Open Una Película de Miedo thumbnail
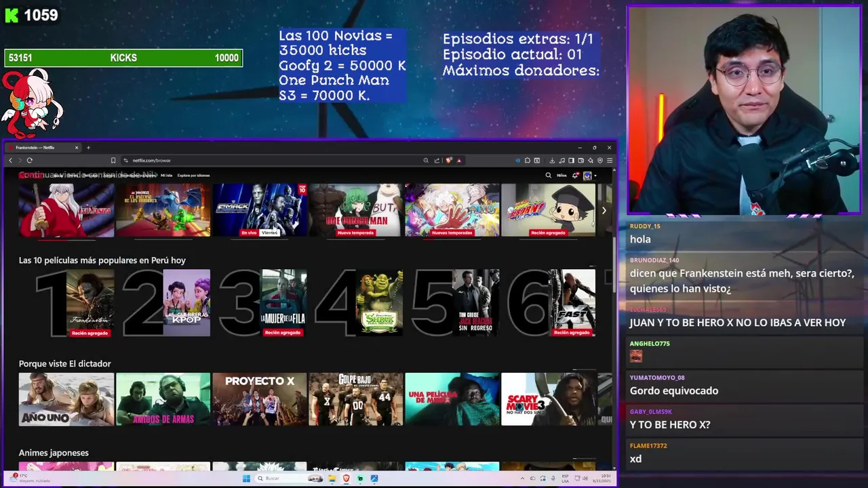868x488 pixels. (x=452, y=399)
